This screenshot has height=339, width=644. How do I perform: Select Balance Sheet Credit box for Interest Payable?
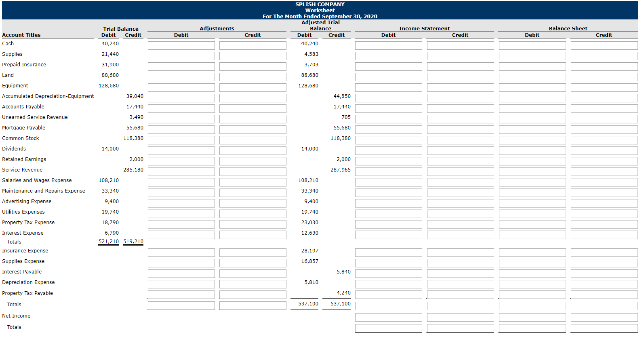[604, 273]
